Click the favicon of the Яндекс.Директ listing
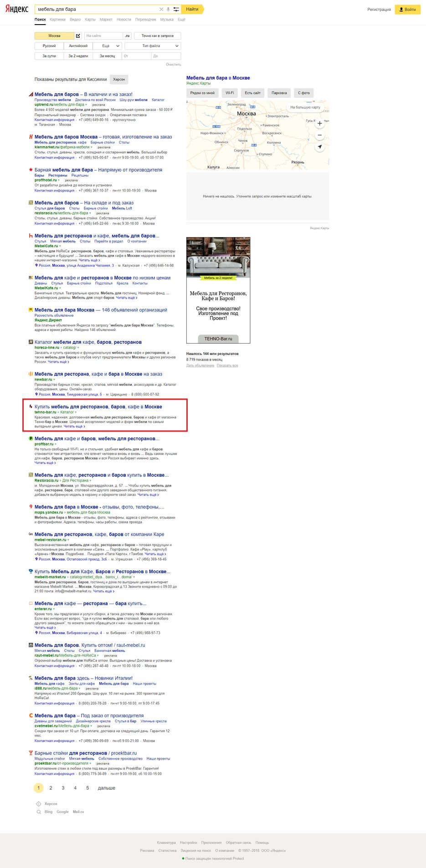Screen dimensions: 426x868 31,310
